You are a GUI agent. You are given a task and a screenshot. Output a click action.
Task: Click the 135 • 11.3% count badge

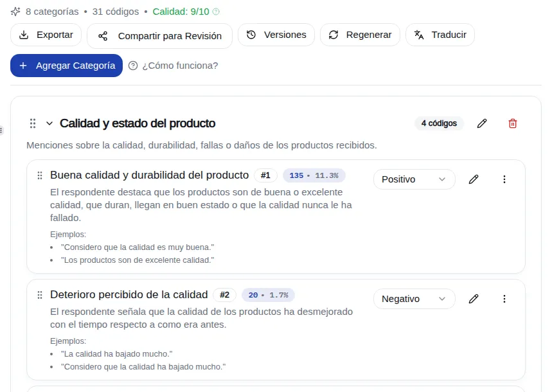(314, 175)
